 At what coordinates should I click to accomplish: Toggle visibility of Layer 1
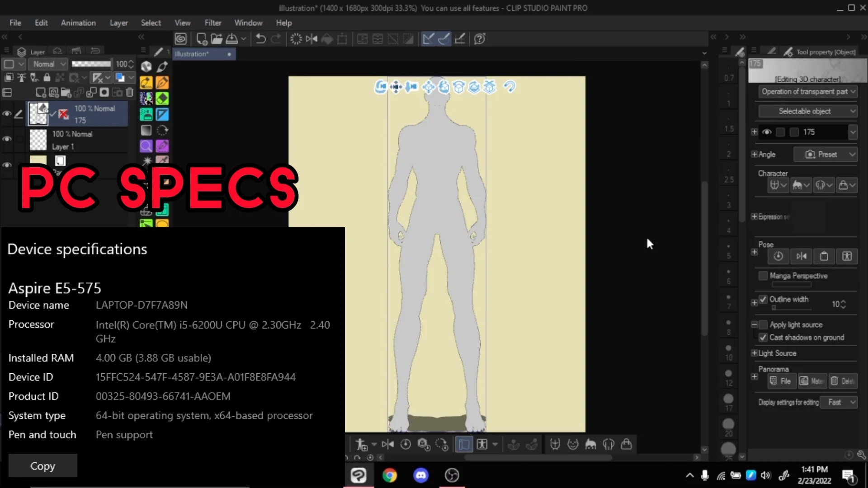click(x=7, y=140)
